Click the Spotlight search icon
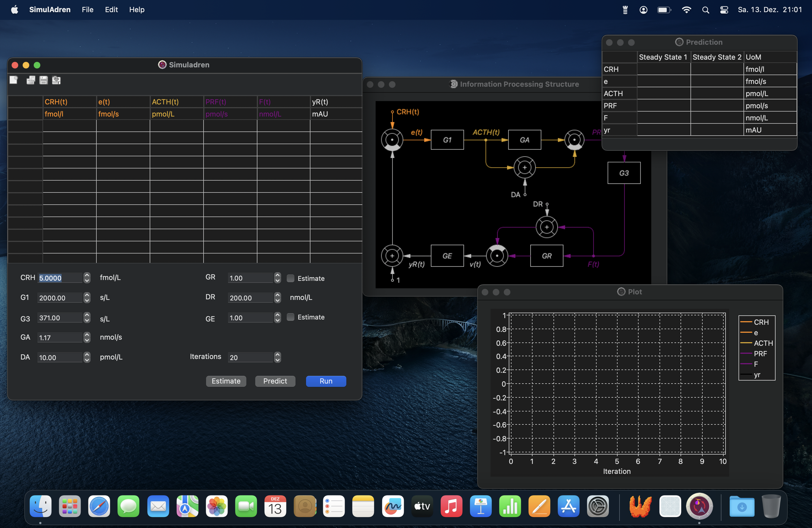Viewport: 812px width, 528px height. [706, 10]
